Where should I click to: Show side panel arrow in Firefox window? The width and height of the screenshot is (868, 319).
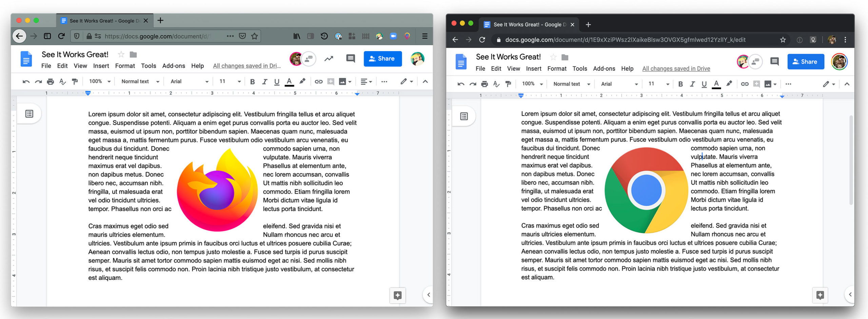click(x=428, y=295)
